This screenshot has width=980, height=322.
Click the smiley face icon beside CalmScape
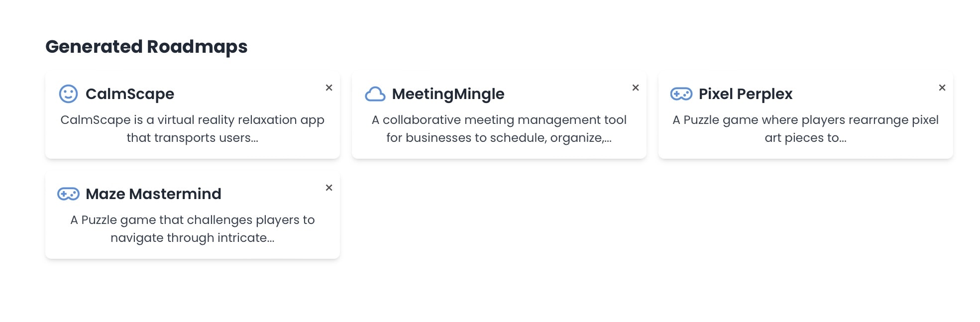68,94
